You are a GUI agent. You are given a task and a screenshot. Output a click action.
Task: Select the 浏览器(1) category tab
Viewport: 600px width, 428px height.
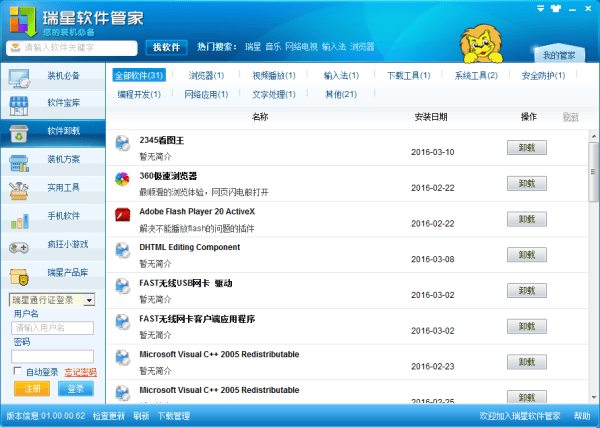(x=206, y=75)
